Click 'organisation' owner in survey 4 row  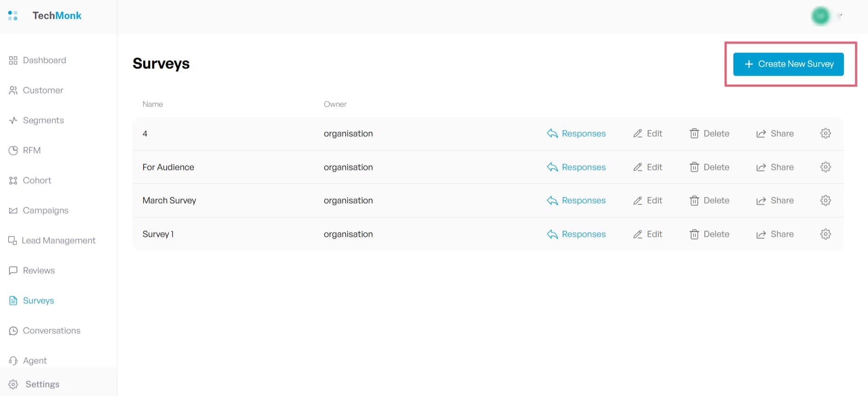(348, 133)
